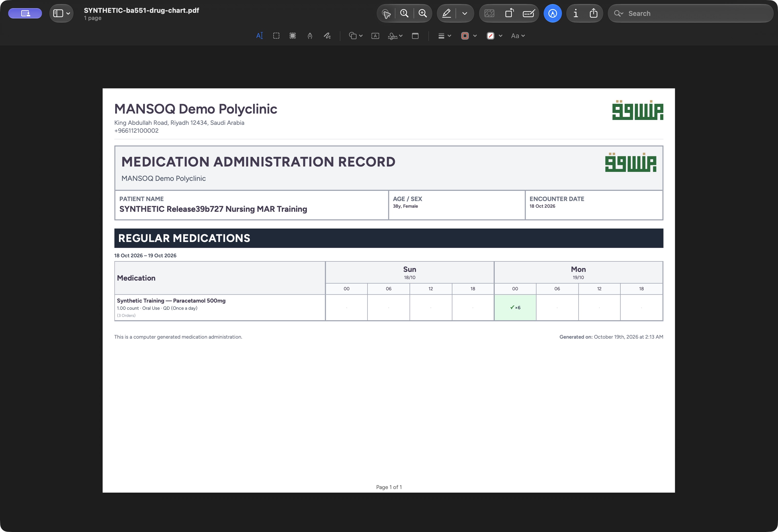778x532 pixels.
Task: Select the Text Selection tool
Action: pos(260,36)
